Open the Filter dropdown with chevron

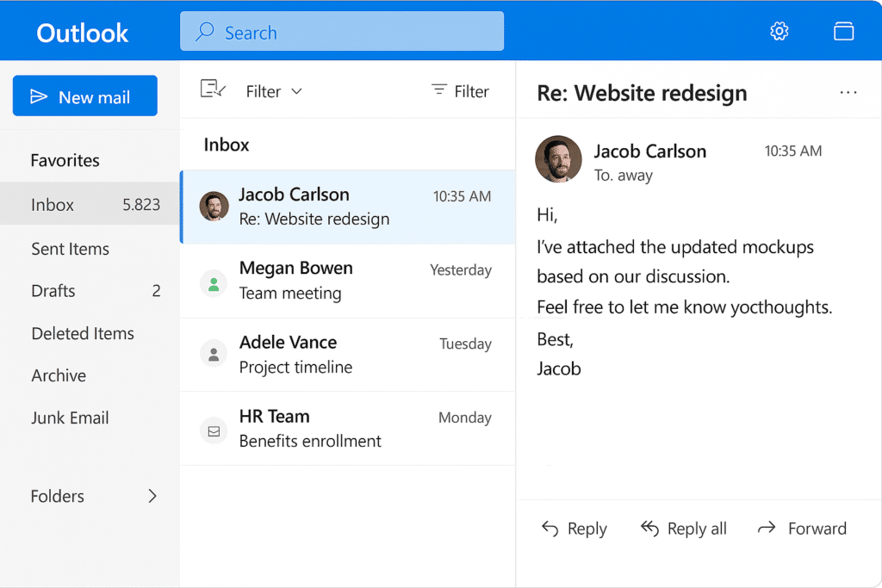pyautogui.click(x=274, y=91)
